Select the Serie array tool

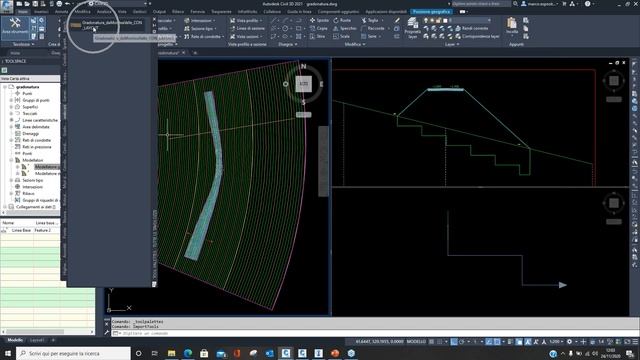369,37
